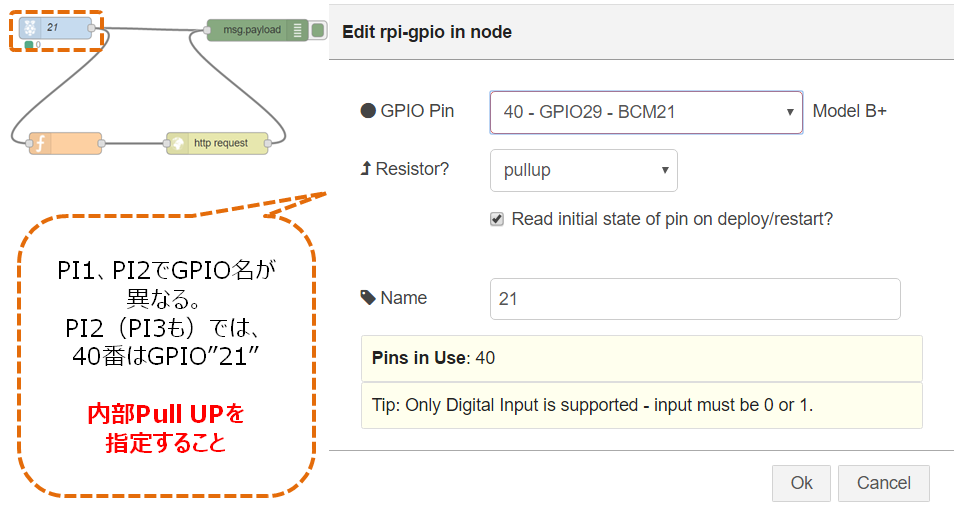Cancel the node edit dialog
Viewport: 960px width, 513px height.
[883, 483]
